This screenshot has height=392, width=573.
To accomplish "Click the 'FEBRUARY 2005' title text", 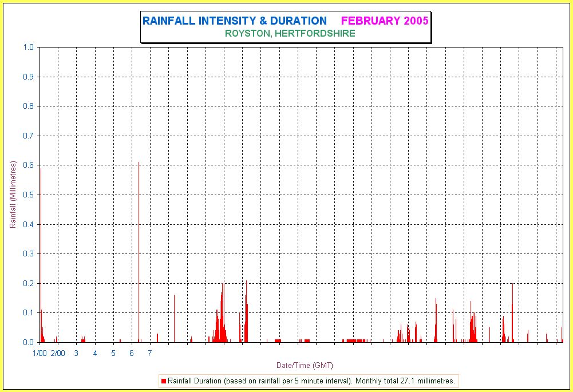I will click(385, 21).
